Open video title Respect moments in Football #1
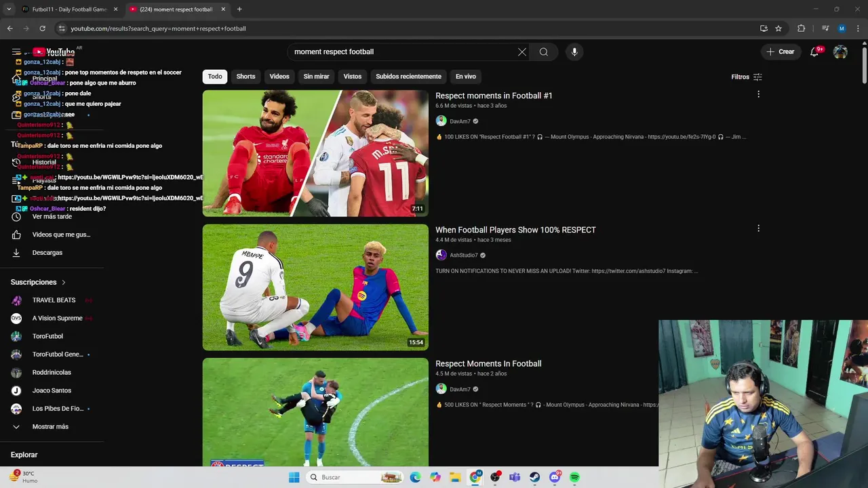The height and width of the screenshot is (488, 868). click(x=494, y=96)
